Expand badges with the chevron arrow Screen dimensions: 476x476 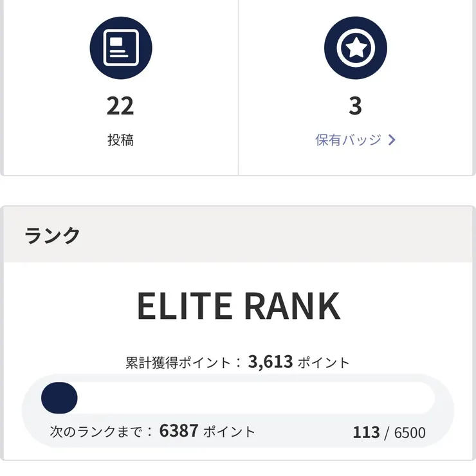point(392,140)
